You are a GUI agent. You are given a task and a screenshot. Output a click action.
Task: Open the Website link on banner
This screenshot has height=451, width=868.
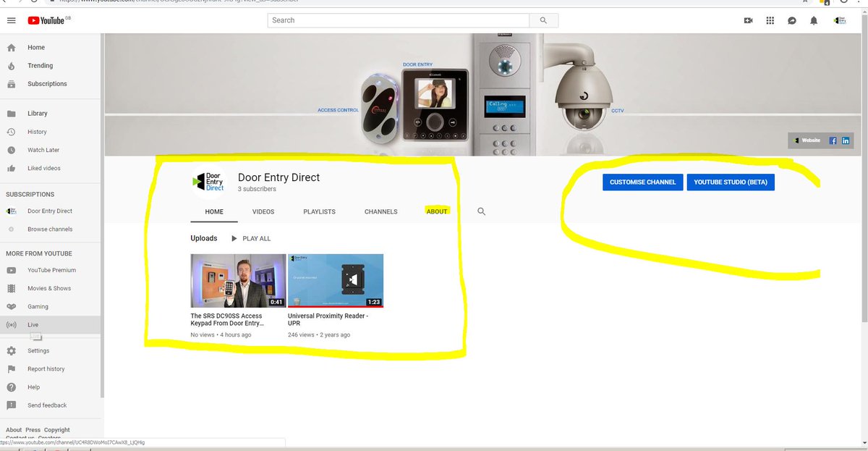tap(807, 140)
